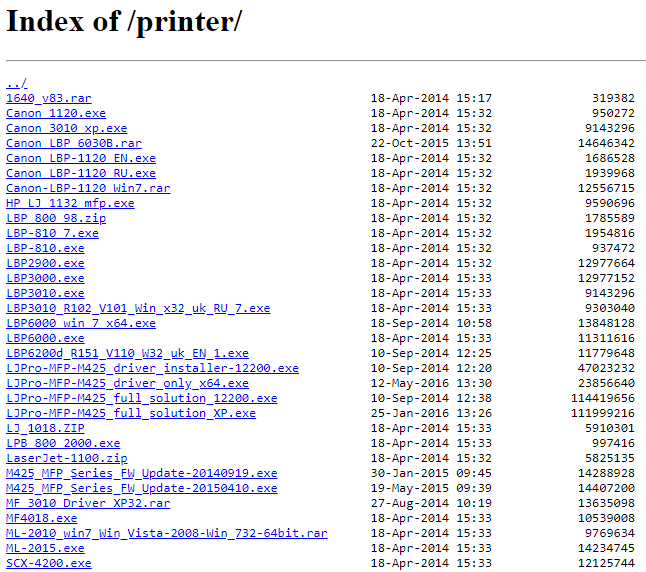
Task: Click the HP_LJ_1132_mfp.exe link
Action: coord(70,203)
